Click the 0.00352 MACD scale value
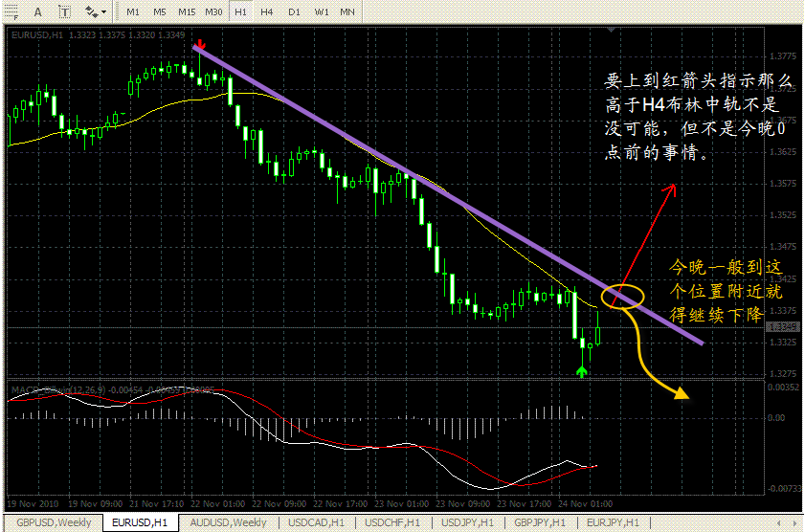Screen dimensions: 805x532 784,388
